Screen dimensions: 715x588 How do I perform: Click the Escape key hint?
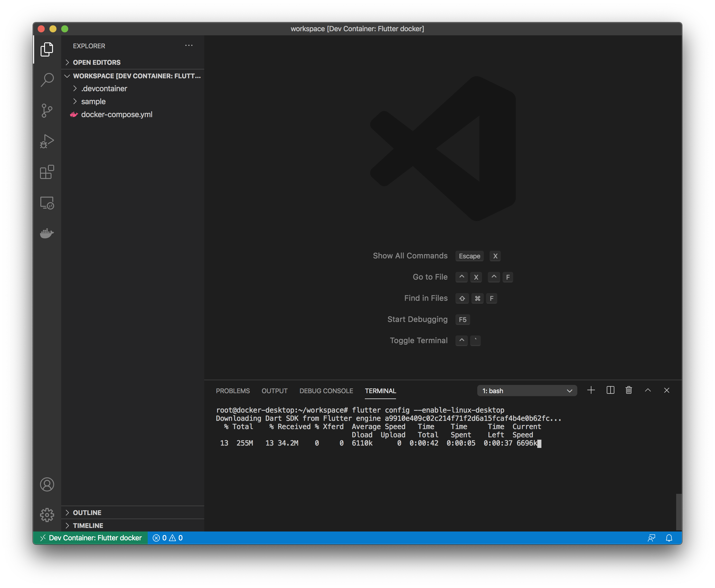tap(469, 256)
